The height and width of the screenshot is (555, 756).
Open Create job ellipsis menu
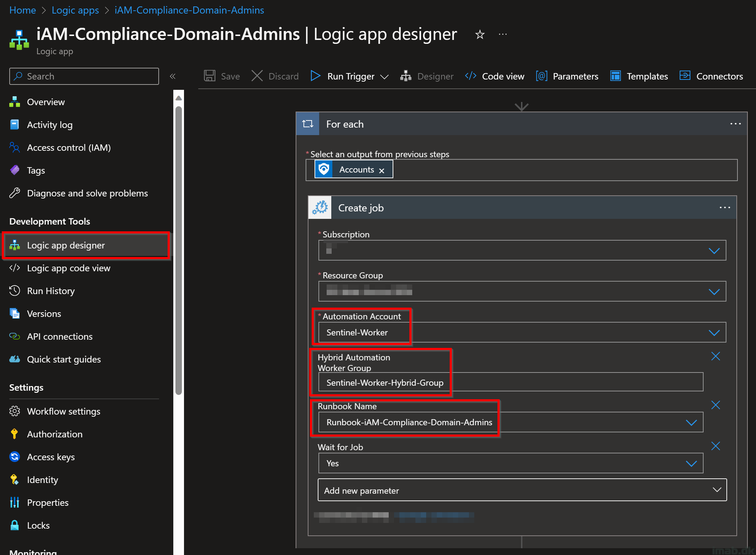coord(725,208)
